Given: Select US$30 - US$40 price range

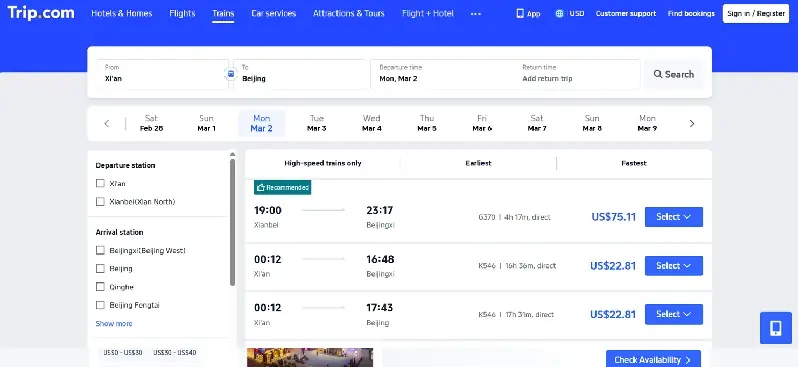Looking at the screenshot, I should [x=175, y=353].
